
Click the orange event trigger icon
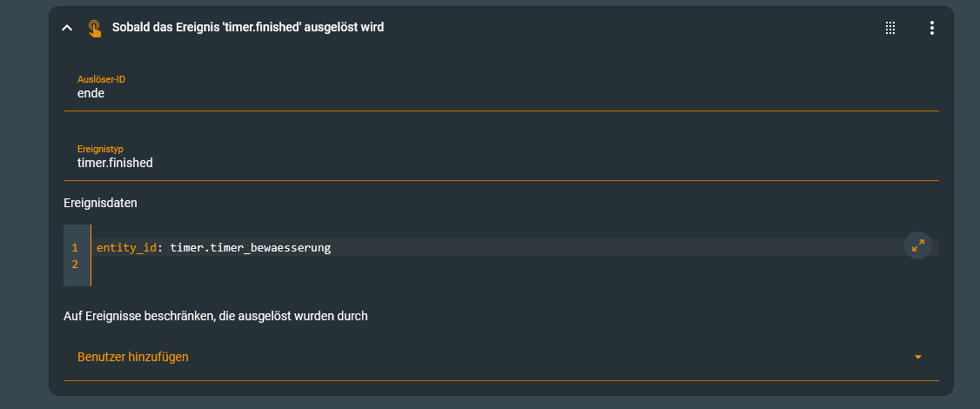[x=94, y=28]
